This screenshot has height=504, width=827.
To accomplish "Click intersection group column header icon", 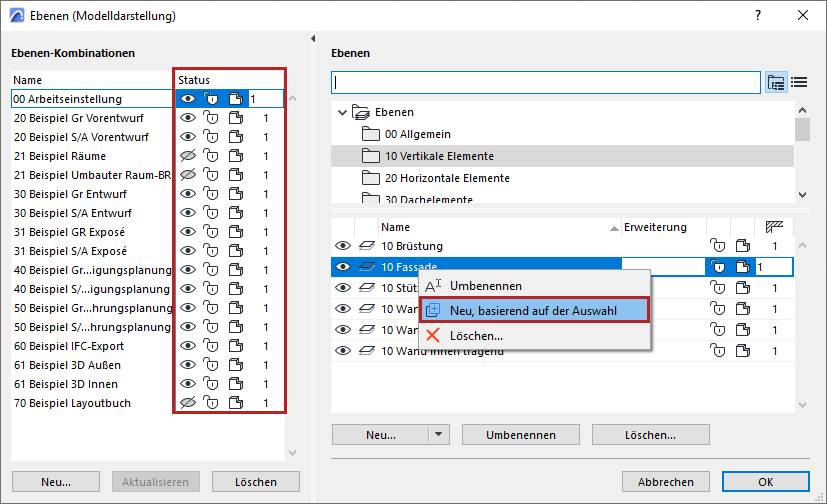I will 773,227.
